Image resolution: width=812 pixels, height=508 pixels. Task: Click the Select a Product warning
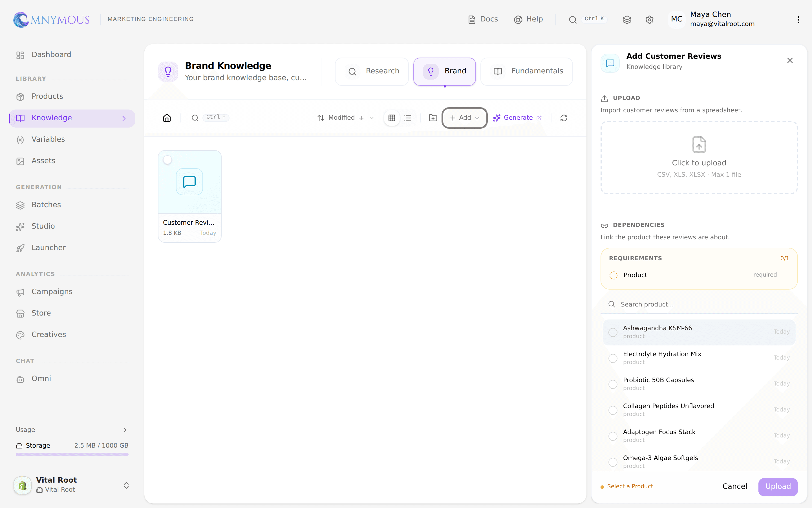click(x=626, y=487)
